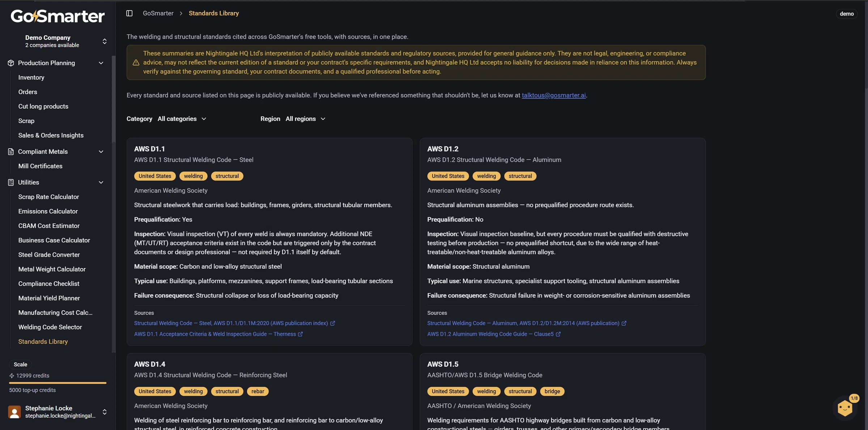The height and width of the screenshot is (430, 868).
Task: Click the Utilities calculator icon
Action: coord(11,182)
